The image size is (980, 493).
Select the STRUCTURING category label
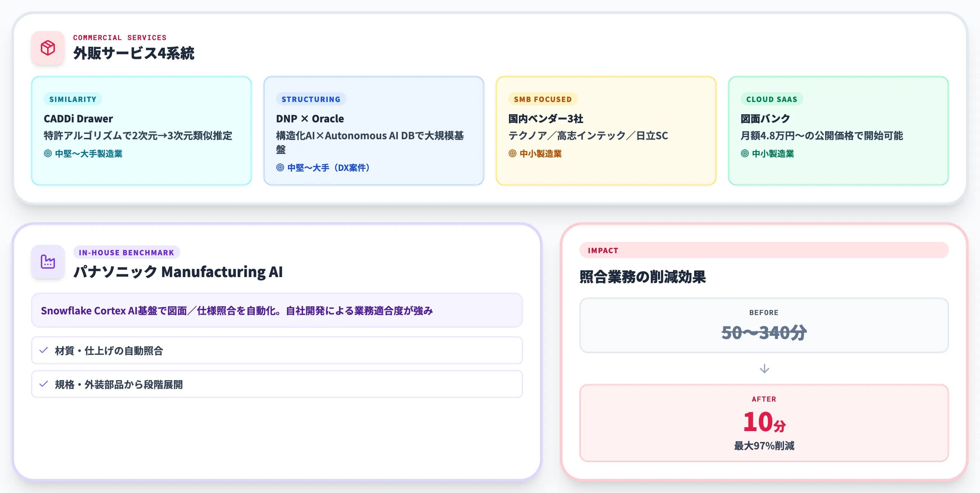pos(311,99)
